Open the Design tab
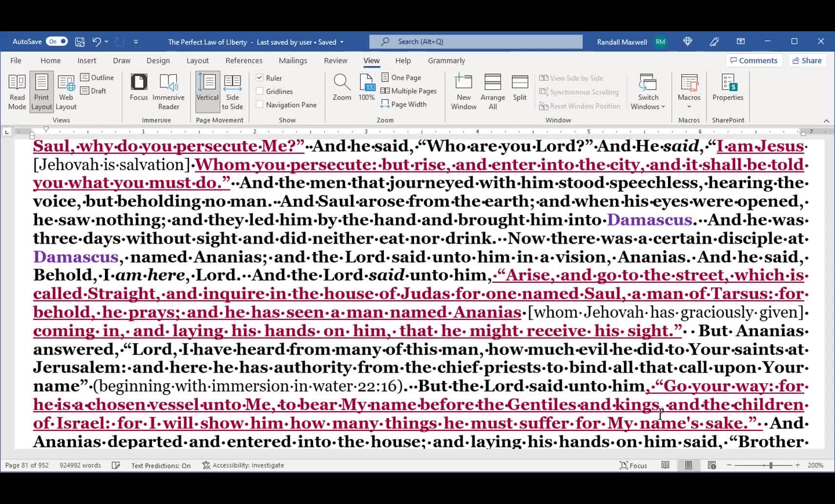Viewport: 835px width, 504px height. (x=158, y=61)
